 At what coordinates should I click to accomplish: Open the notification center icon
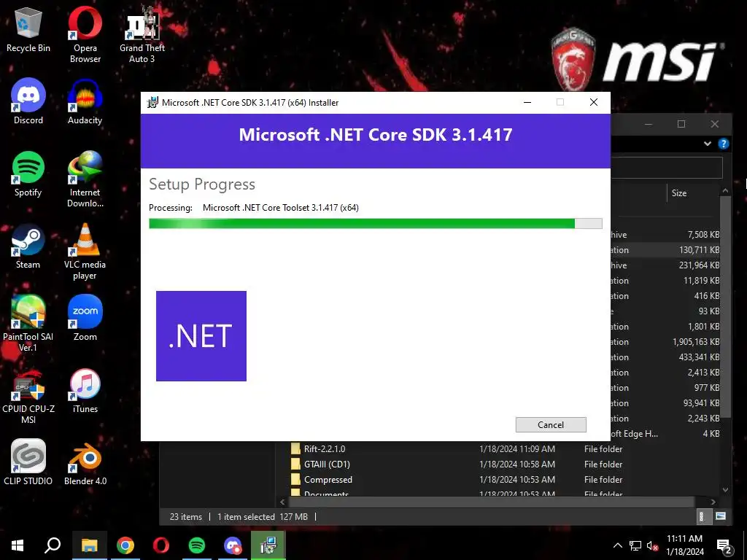point(724,545)
